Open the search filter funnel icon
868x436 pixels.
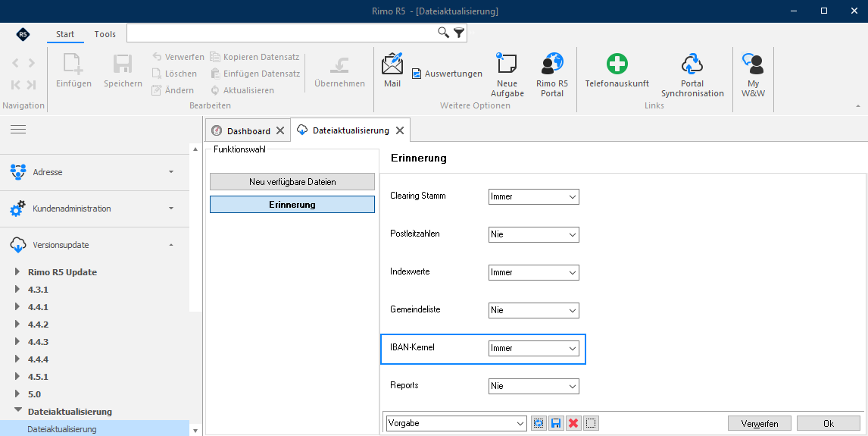click(459, 33)
